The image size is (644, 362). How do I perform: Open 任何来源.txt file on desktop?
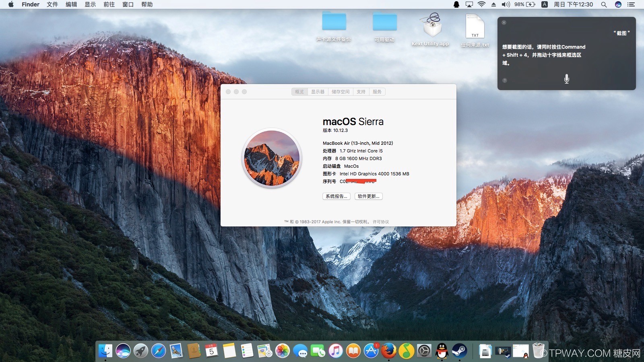click(x=475, y=30)
